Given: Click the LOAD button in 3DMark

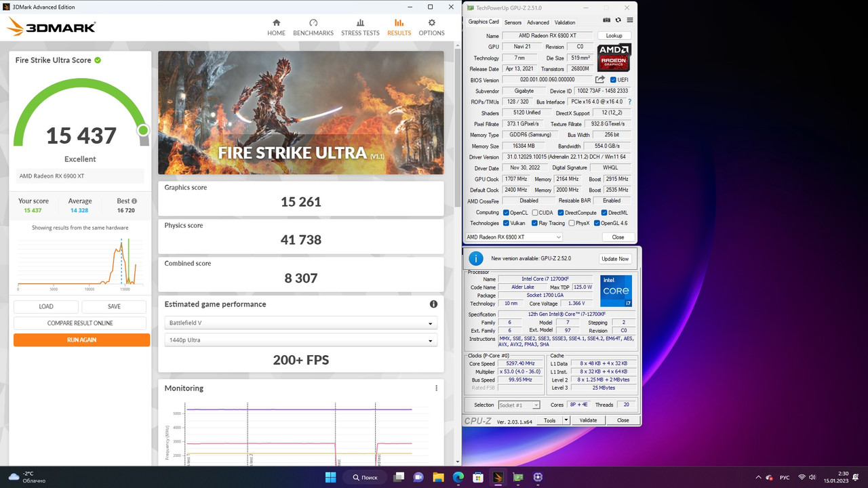Looking at the screenshot, I should 46,306.
